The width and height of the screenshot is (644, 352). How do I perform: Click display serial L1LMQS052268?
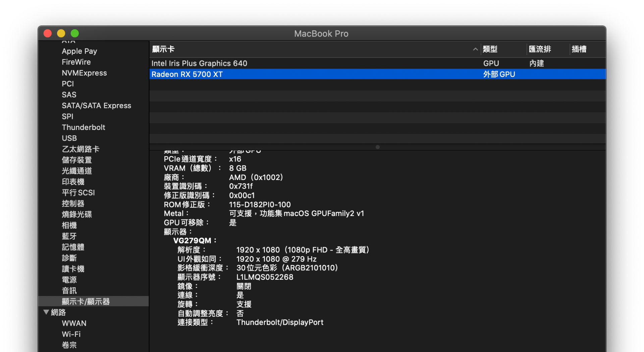(x=265, y=277)
